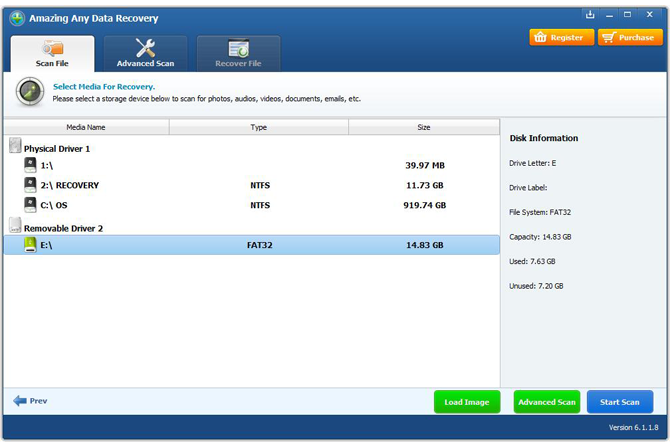
Task: Click the FAT32 type cell
Action: pos(260,245)
